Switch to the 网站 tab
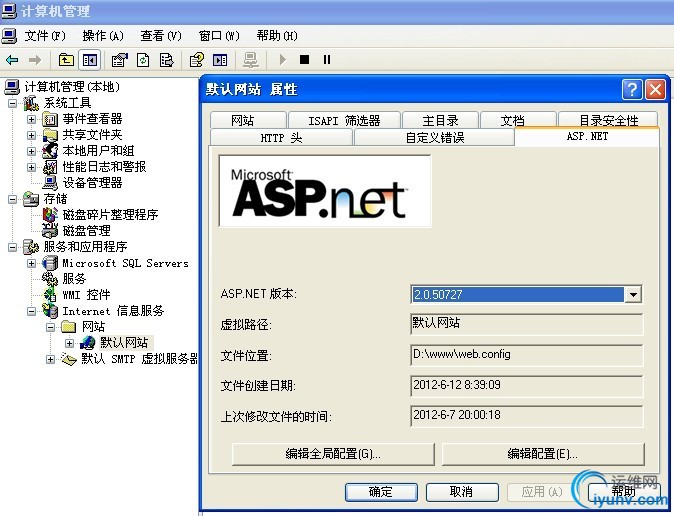The width and height of the screenshot is (674, 516). (x=248, y=120)
